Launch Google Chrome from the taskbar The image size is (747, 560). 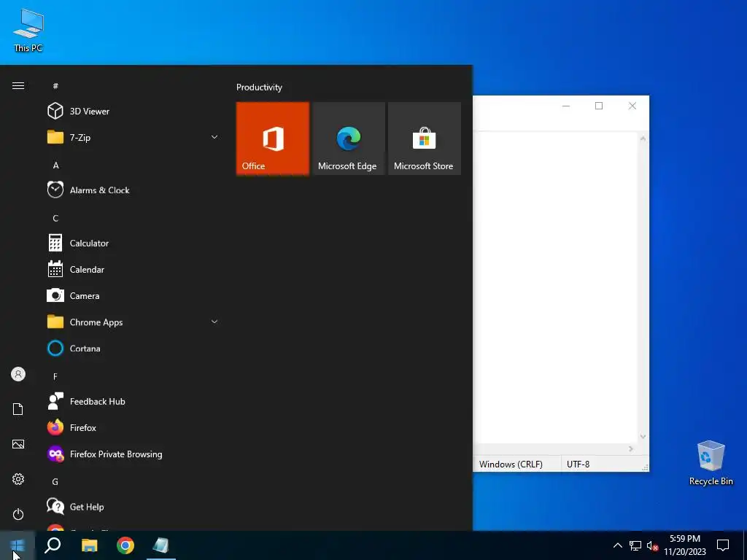125,545
